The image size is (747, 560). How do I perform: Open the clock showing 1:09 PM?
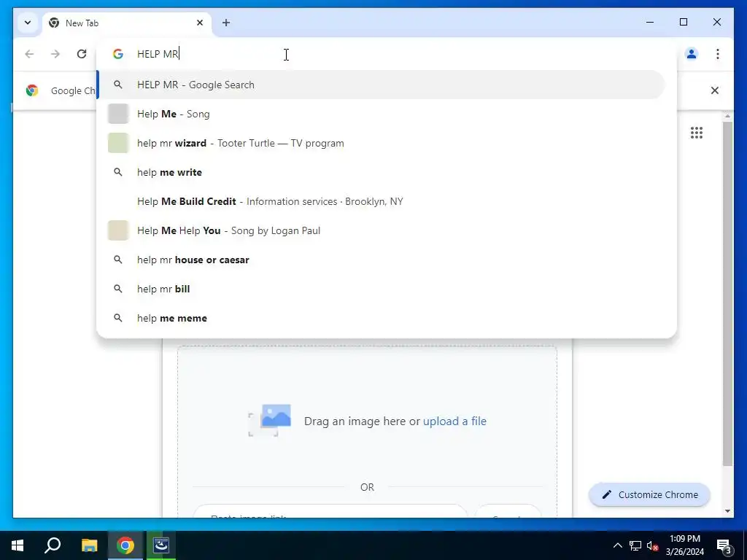[685, 545]
